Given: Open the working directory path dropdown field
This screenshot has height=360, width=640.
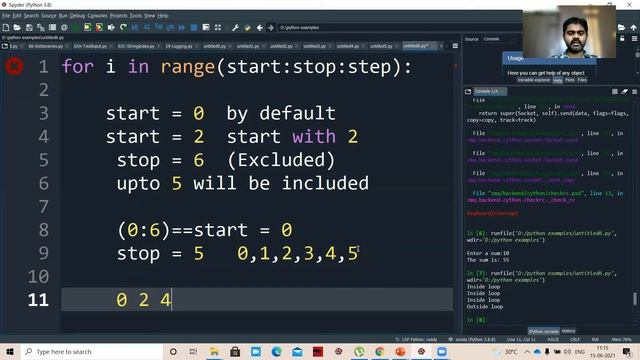Looking at the screenshot, I should point(400,27).
